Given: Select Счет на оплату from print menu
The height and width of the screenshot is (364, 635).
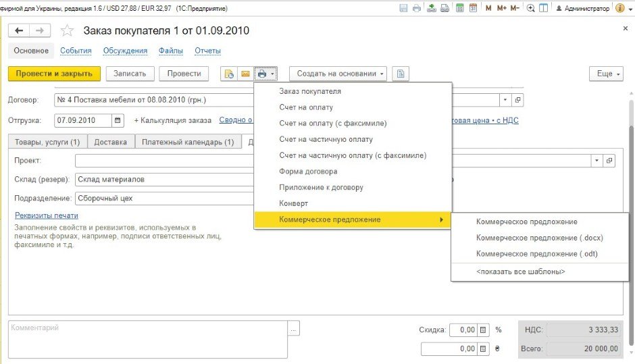Looking at the screenshot, I should [306, 107].
